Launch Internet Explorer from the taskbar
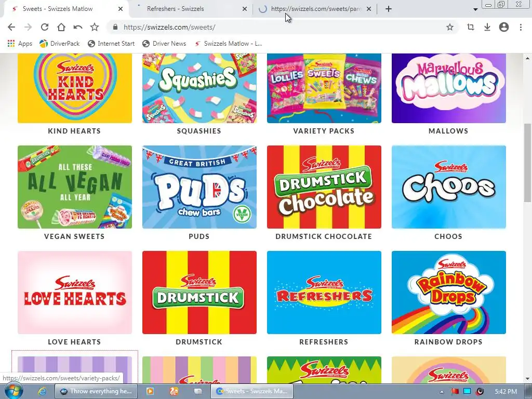Viewport: 532px width, 399px height. point(42,391)
